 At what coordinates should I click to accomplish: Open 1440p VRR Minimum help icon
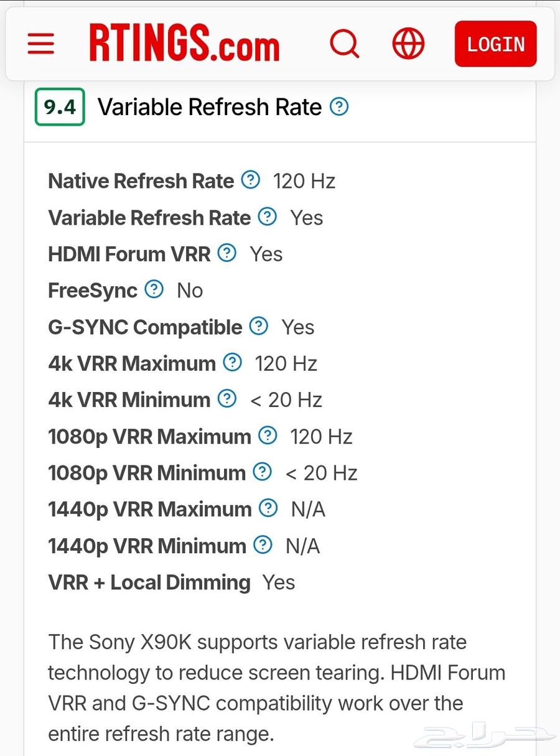[263, 545]
